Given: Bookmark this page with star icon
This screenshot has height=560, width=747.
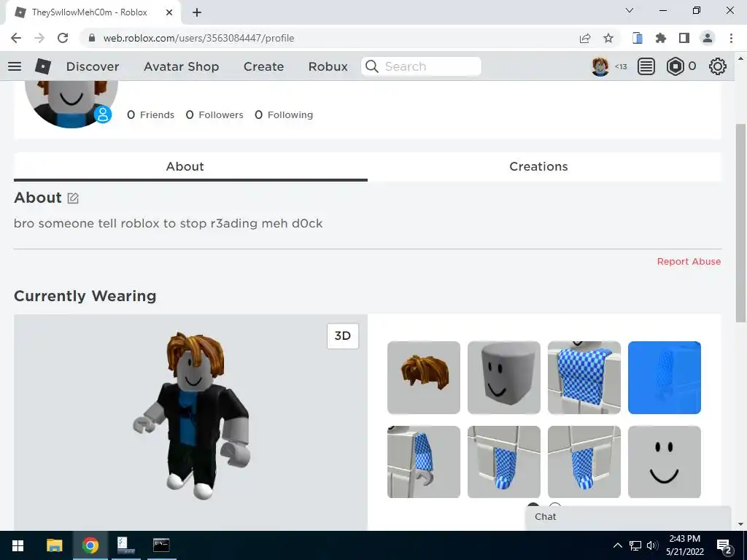Looking at the screenshot, I should click(608, 38).
